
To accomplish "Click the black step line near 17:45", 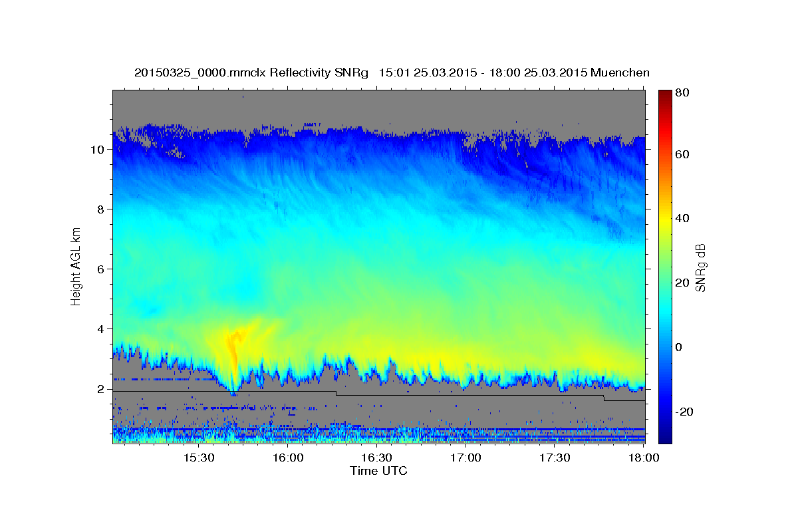I will click(604, 398).
